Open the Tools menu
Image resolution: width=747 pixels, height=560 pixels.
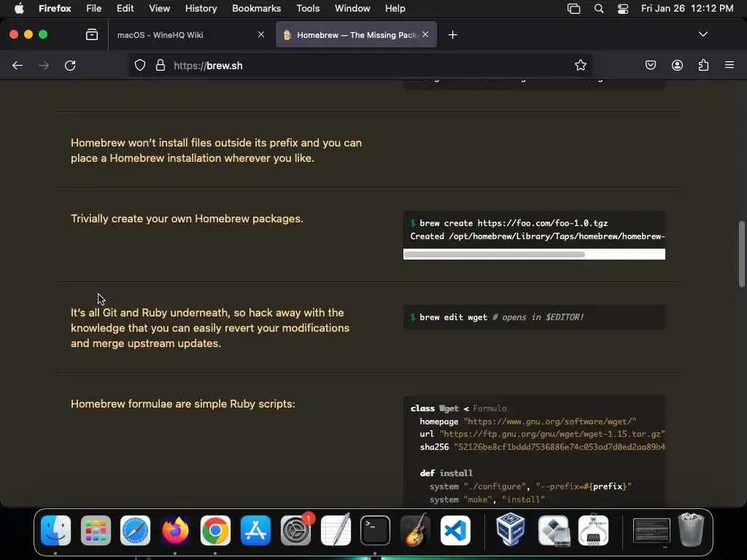308,9
